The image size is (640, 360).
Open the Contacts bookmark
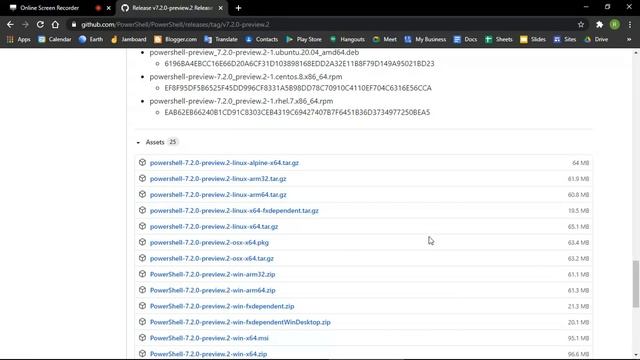[x=261, y=39]
